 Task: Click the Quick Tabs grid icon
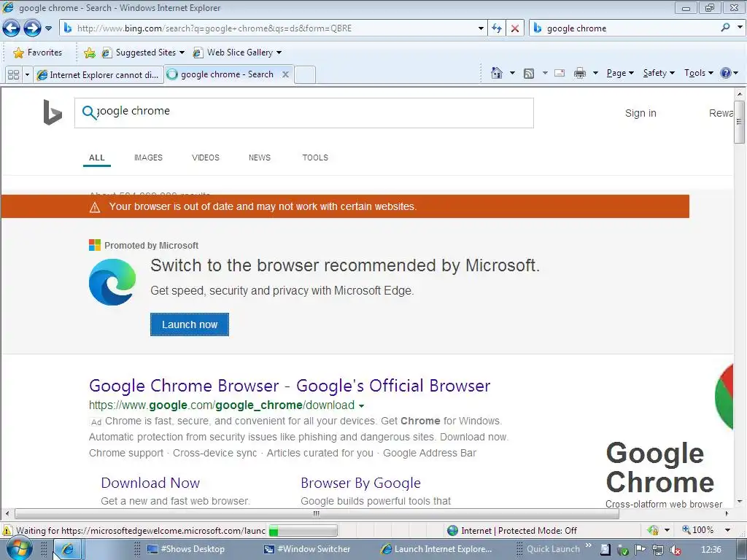(x=13, y=74)
